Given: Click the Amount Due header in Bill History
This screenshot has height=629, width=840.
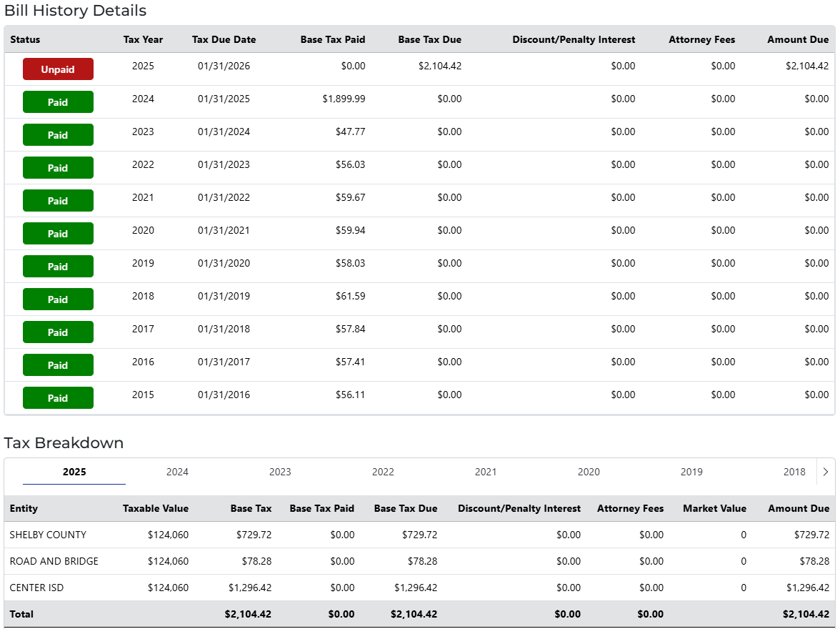Looking at the screenshot, I should [798, 39].
